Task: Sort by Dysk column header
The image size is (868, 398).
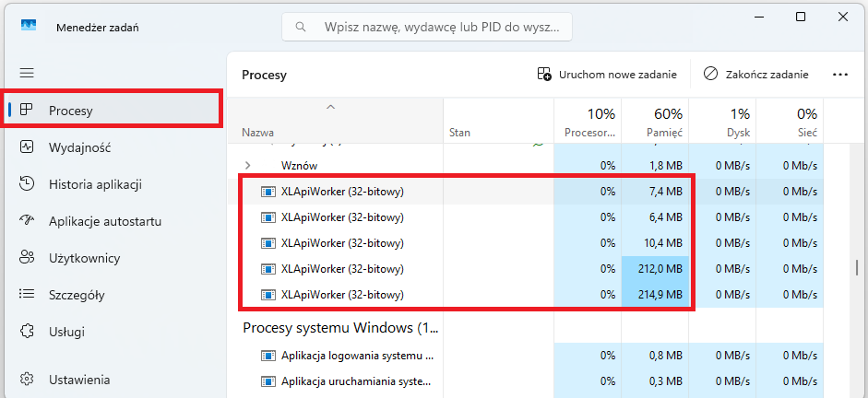Action: (x=722, y=122)
